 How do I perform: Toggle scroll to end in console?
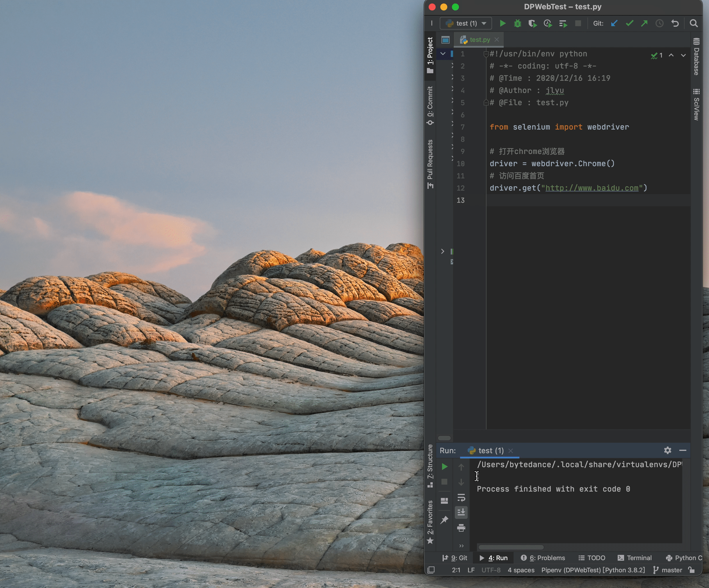click(461, 512)
